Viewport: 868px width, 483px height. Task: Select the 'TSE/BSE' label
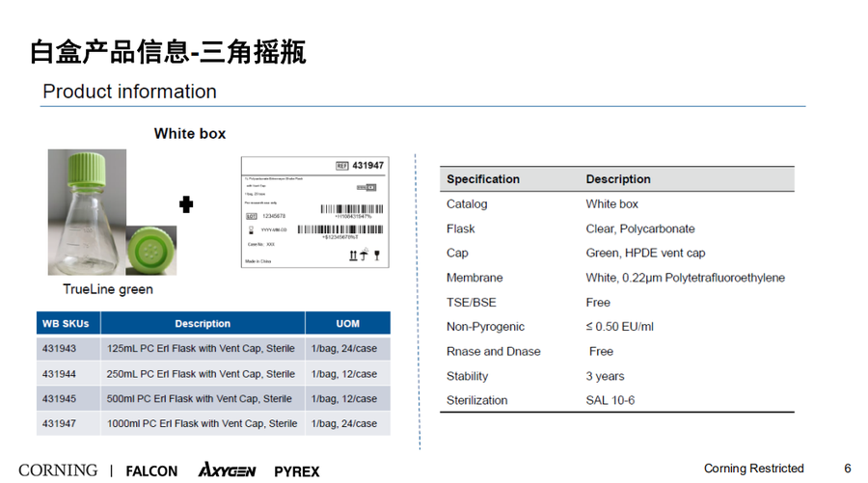click(x=471, y=303)
